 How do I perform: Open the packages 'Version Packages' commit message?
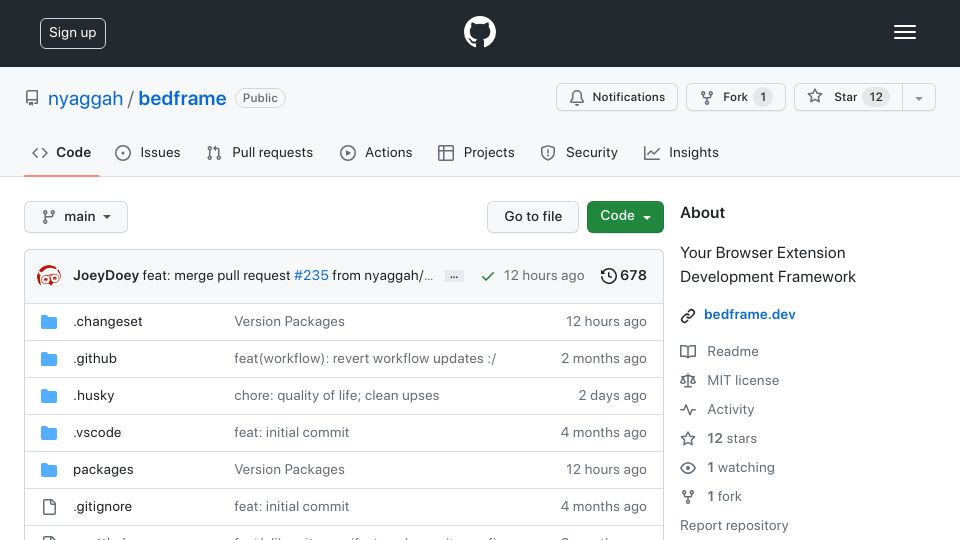pyautogui.click(x=290, y=470)
